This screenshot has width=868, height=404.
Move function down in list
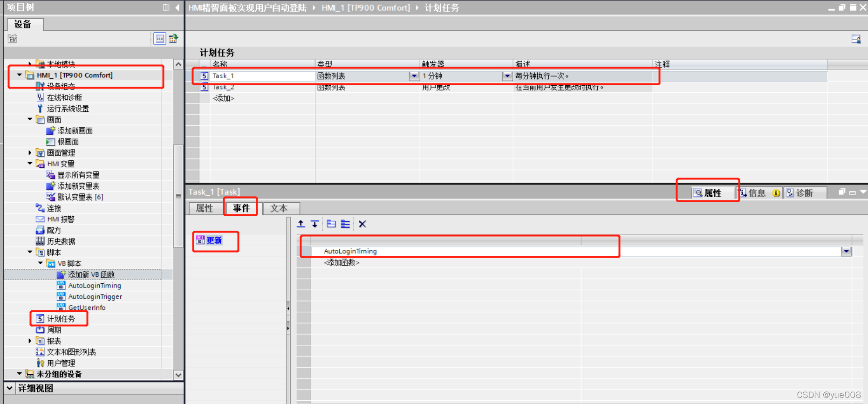[x=315, y=224]
